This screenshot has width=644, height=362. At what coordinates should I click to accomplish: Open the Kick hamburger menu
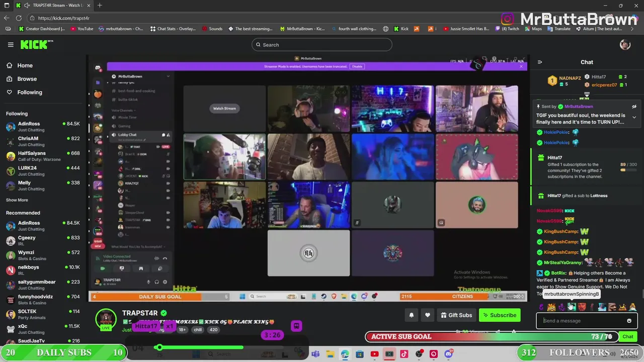click(11, 45)
